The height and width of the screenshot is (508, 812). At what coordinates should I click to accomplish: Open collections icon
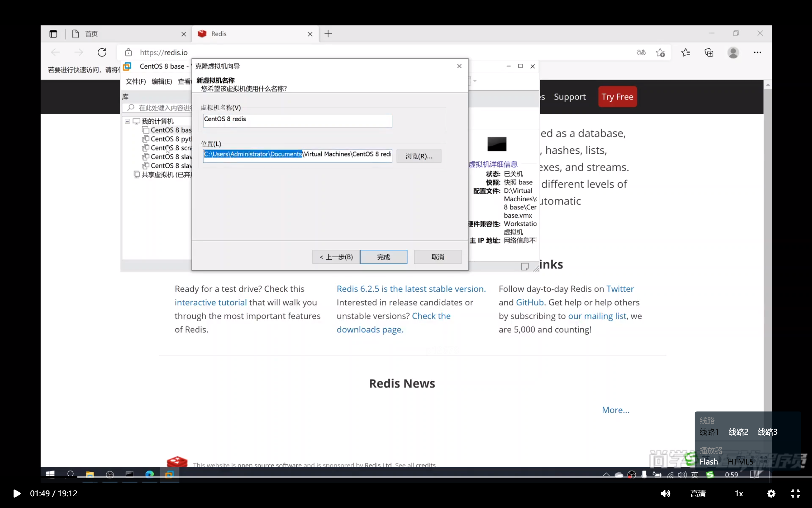(709, 52)
